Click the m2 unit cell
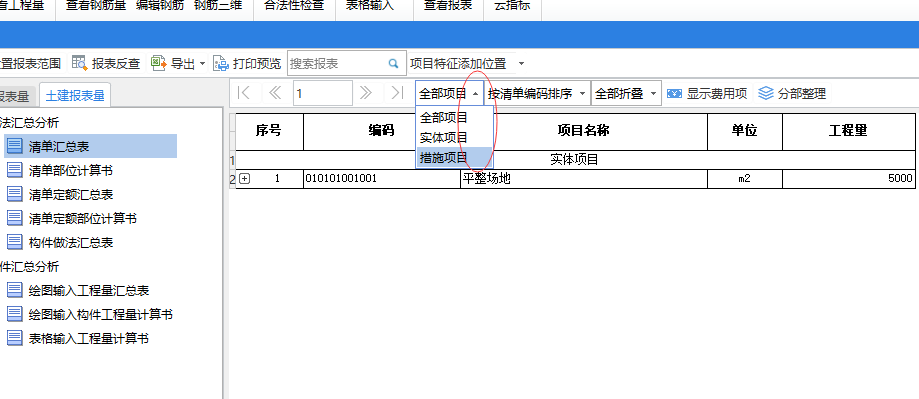This screenshot has width=919, height=399. (745, 179)
